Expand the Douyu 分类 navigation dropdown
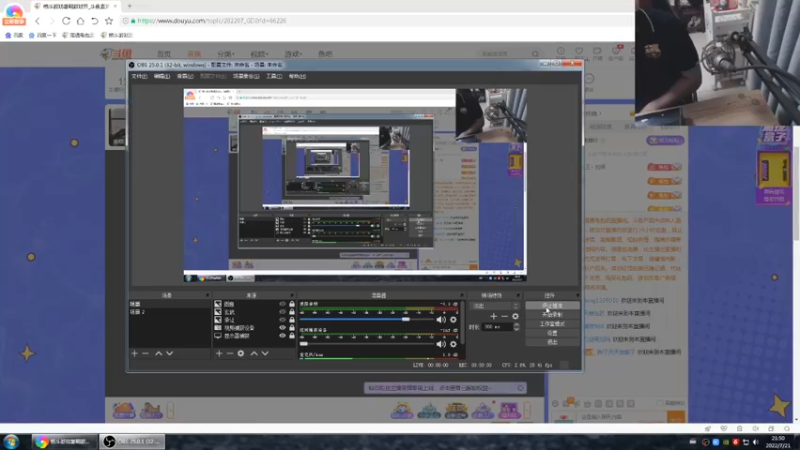This screenshot has width=800, height=450. tap(226, 54)
